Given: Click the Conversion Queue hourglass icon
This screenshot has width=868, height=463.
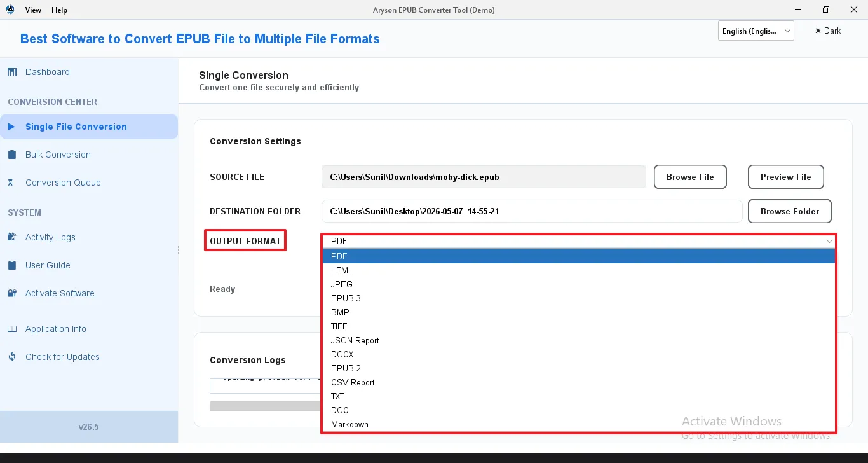Looking at the screenshot, I should (x=11, y=183).
